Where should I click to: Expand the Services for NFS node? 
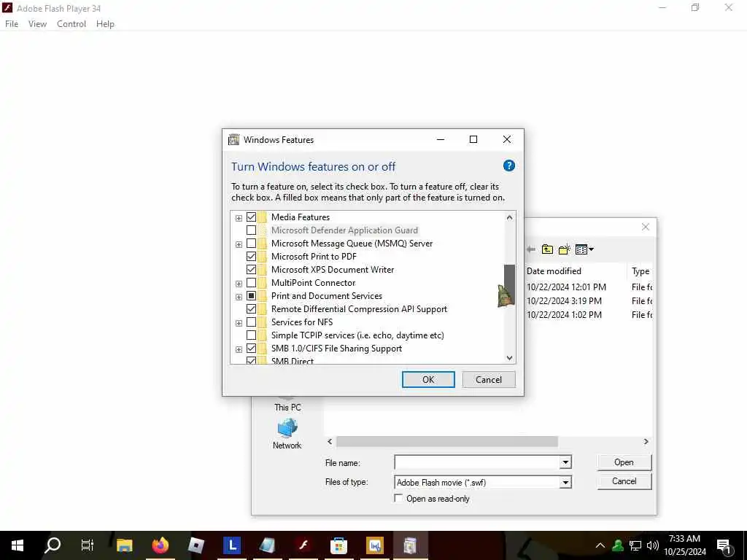point(239,323)
